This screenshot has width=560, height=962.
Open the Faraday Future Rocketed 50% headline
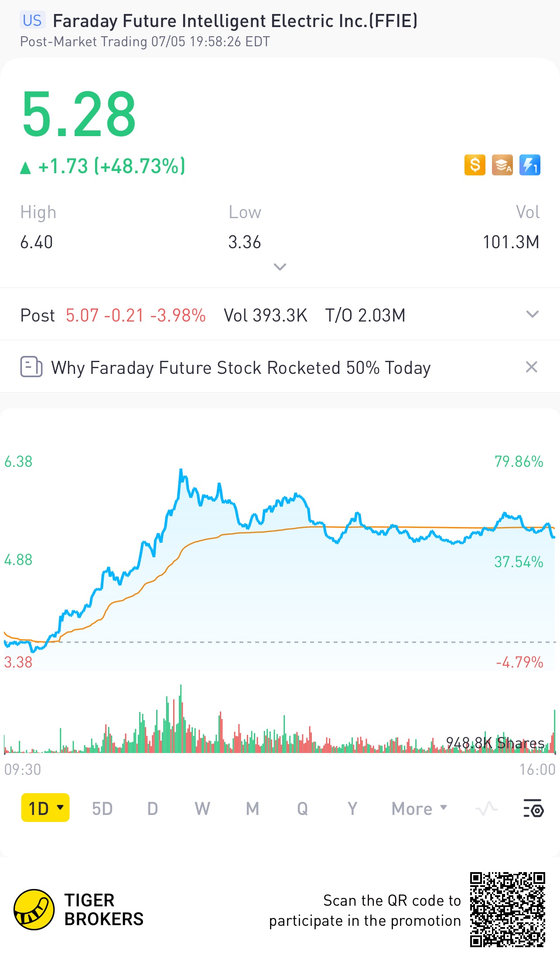241,368
